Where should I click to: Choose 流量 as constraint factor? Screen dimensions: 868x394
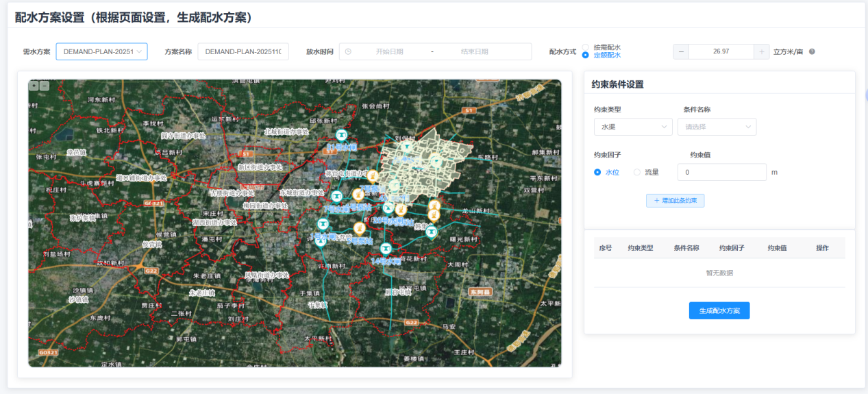coord(647,172)
